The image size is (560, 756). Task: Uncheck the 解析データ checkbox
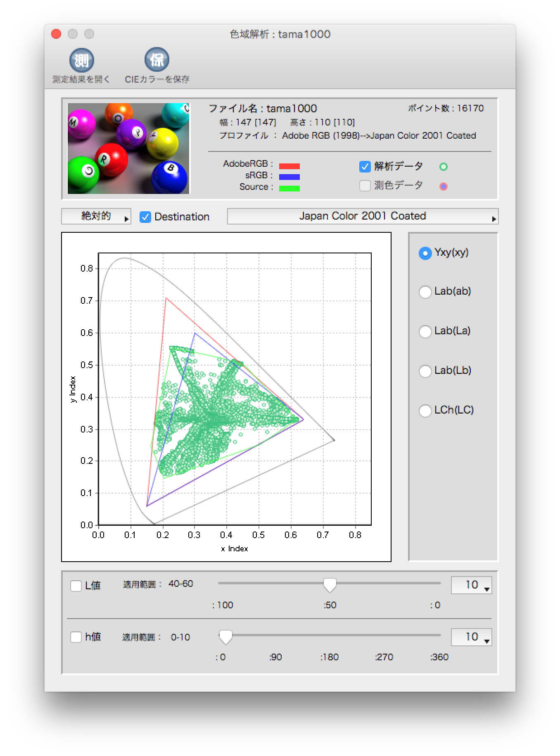point(365,167)
